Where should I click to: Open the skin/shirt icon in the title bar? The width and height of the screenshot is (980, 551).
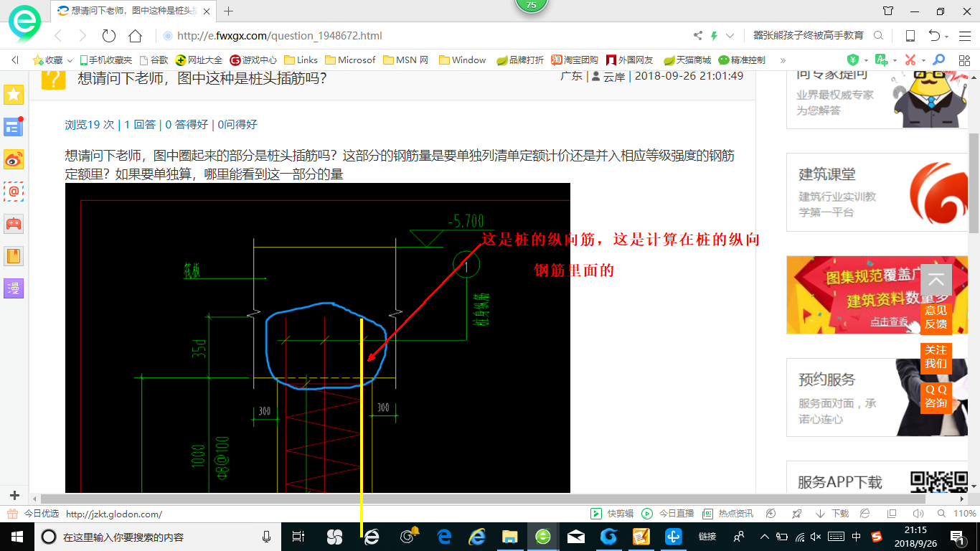pos(888,11)
